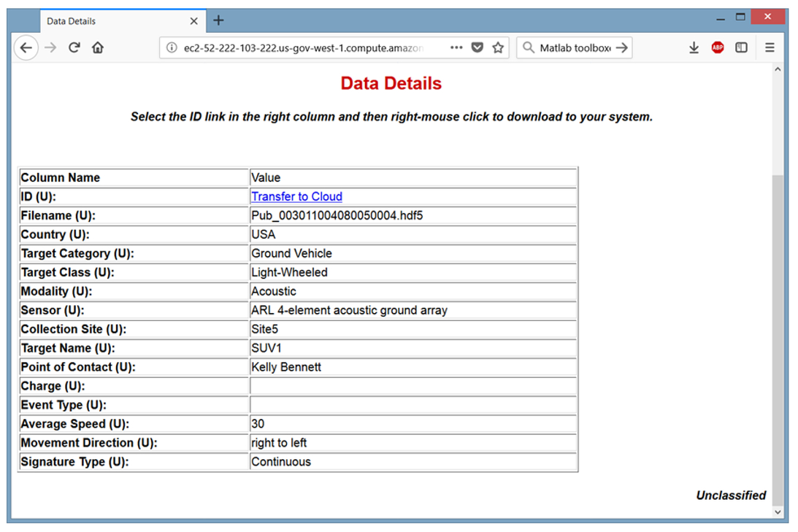798x532 pixels.
Task: Minimize the browser window
Action: point(720,18)
